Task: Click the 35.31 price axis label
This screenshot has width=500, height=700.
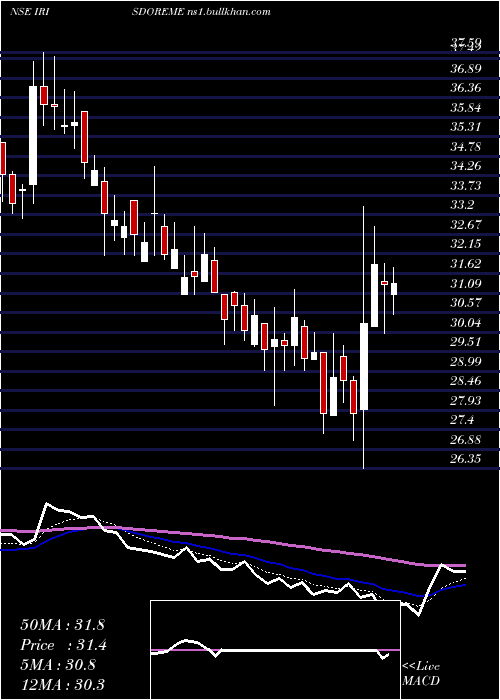Action: tap(466, 127)
